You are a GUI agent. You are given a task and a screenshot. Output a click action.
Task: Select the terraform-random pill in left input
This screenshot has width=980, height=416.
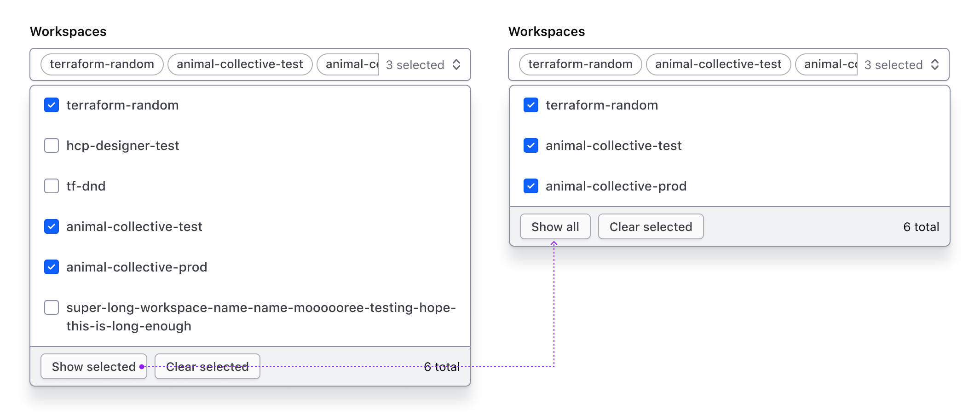[102, 64]
